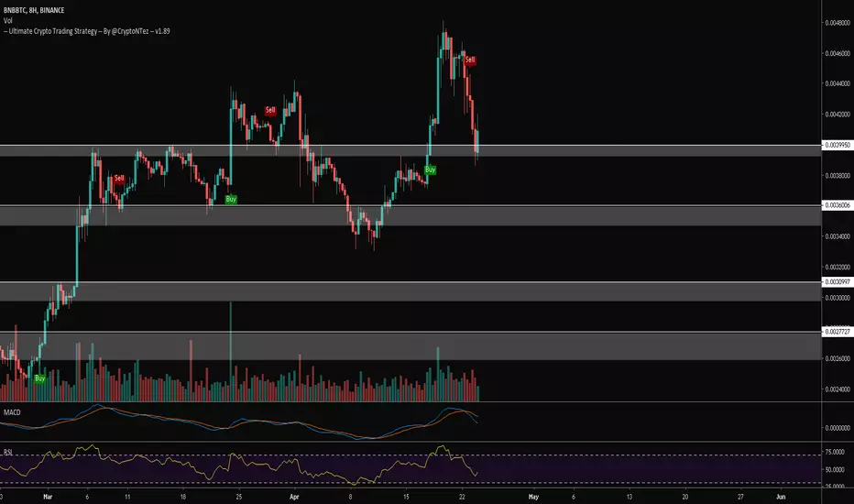Click the 0.0026000 price axis value
The image size is (854, 504).
pos(838,358)
